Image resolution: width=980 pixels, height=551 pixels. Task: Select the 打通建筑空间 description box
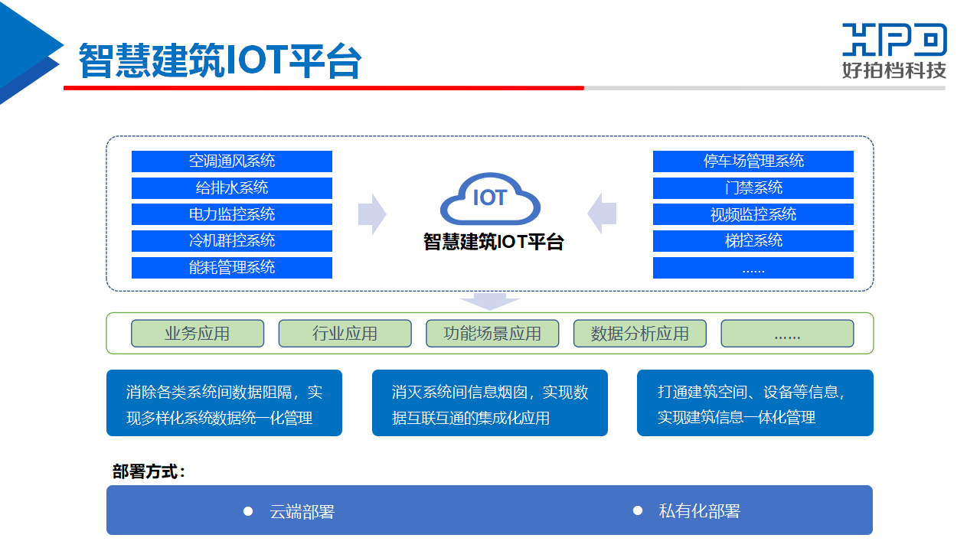click(755, 403)
